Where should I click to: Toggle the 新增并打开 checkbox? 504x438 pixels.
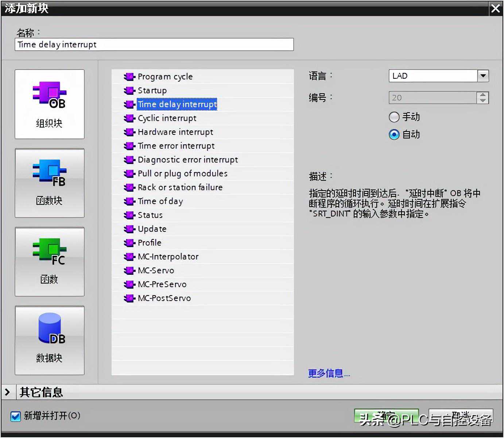pos(16,416)
